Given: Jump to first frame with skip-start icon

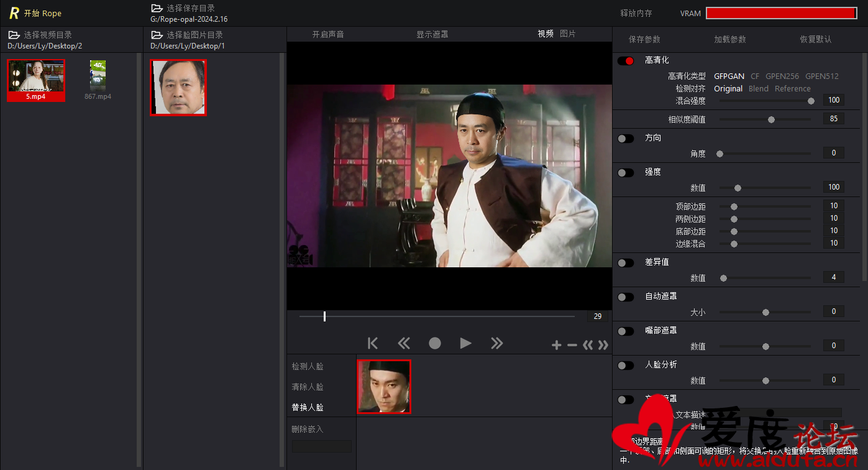Looking at the screenshot, I should coord(373,343).
